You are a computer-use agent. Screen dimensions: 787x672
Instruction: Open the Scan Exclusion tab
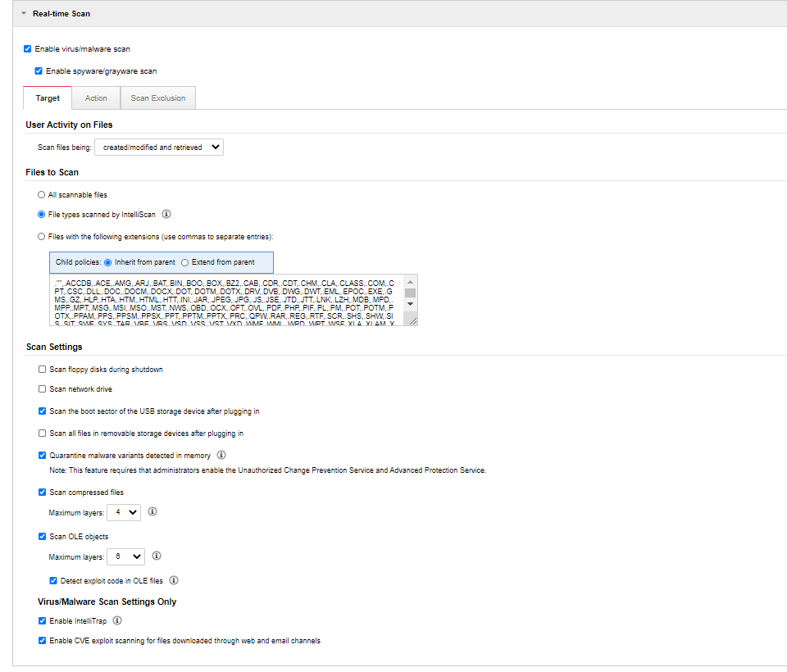coord(158,98)
